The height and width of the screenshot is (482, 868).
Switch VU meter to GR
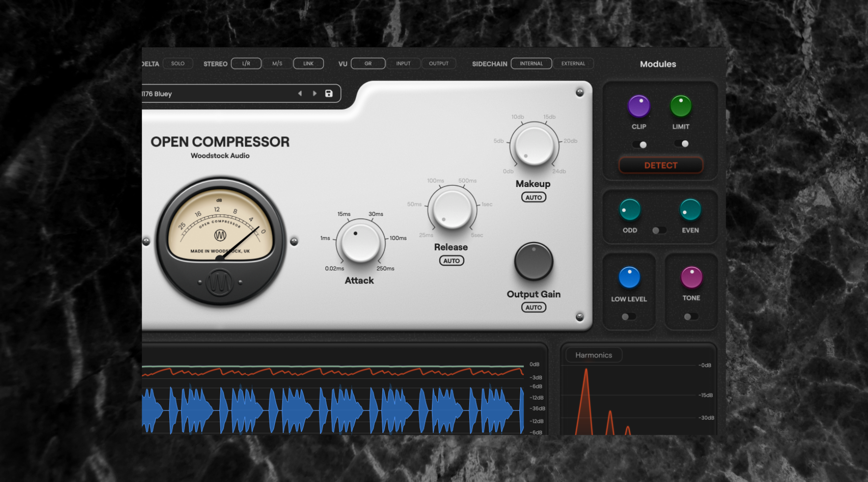[x=368, y=64]
